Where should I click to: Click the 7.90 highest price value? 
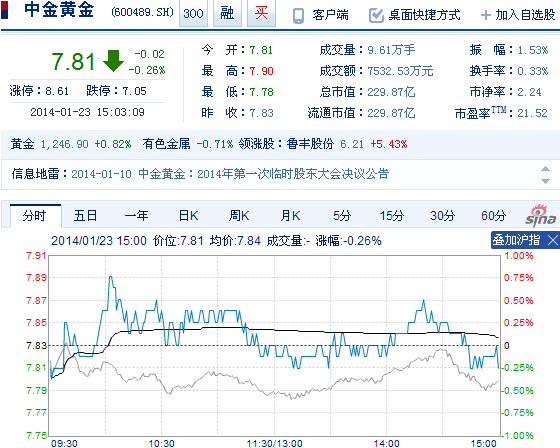pos(261,71)
